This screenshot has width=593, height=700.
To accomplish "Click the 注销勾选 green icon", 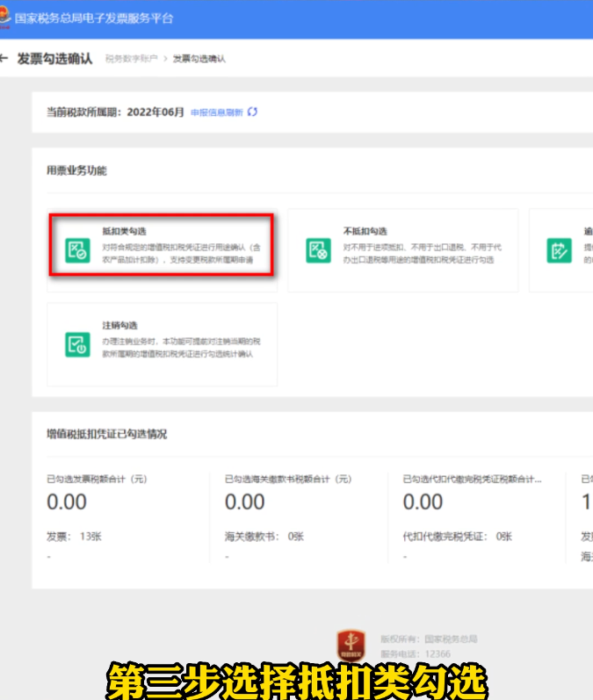I will click(x=77, y=344).
